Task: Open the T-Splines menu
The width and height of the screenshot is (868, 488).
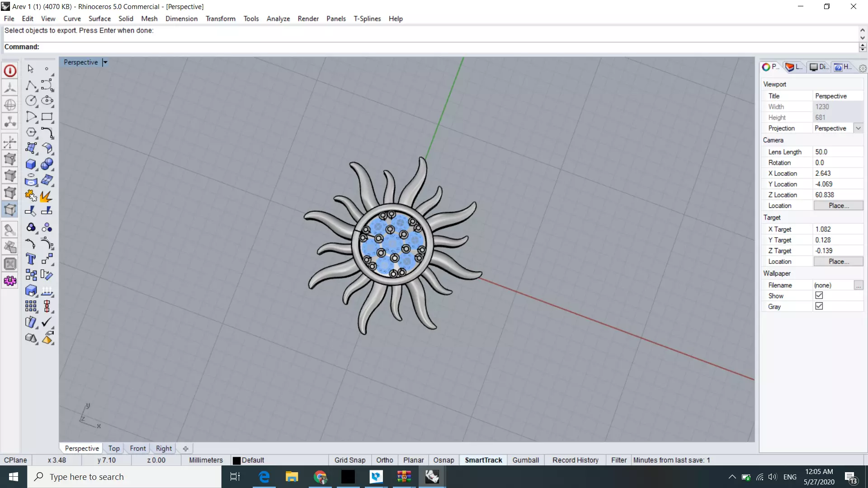Action: 367,19
